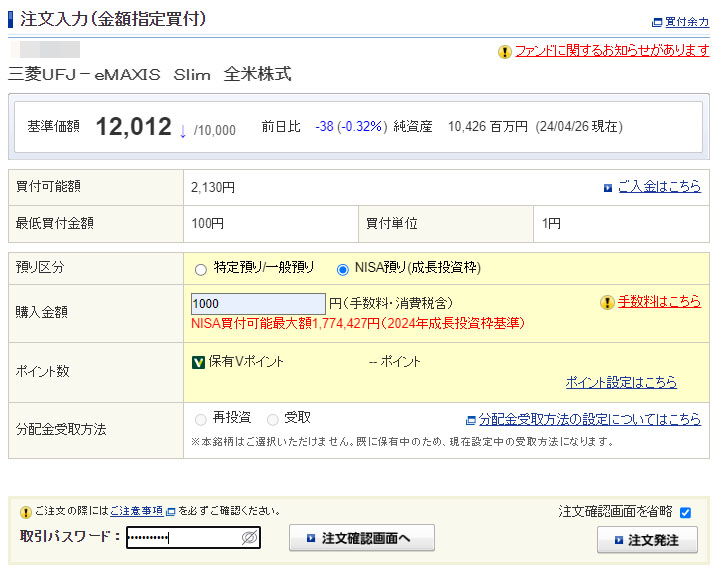The width and height of the screenshot is (718, 574).
Task: Select NISA預り(成長投資枠) radio button
Action: click(x=343, y=269)
